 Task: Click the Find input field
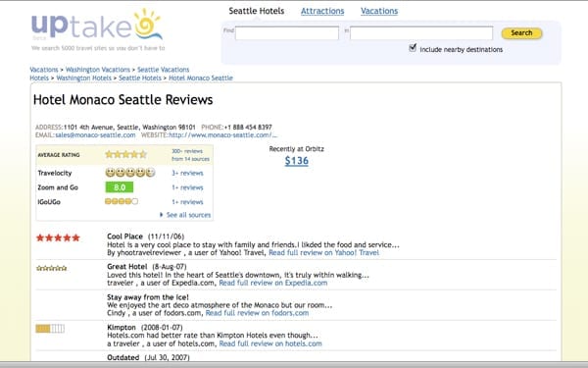pos(287,33)
